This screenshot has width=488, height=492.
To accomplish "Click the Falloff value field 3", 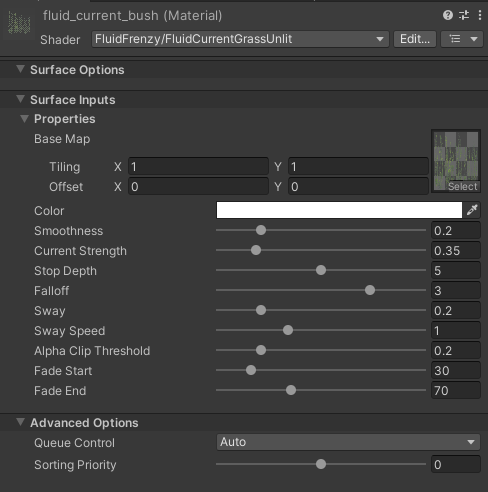I will 456,290.
